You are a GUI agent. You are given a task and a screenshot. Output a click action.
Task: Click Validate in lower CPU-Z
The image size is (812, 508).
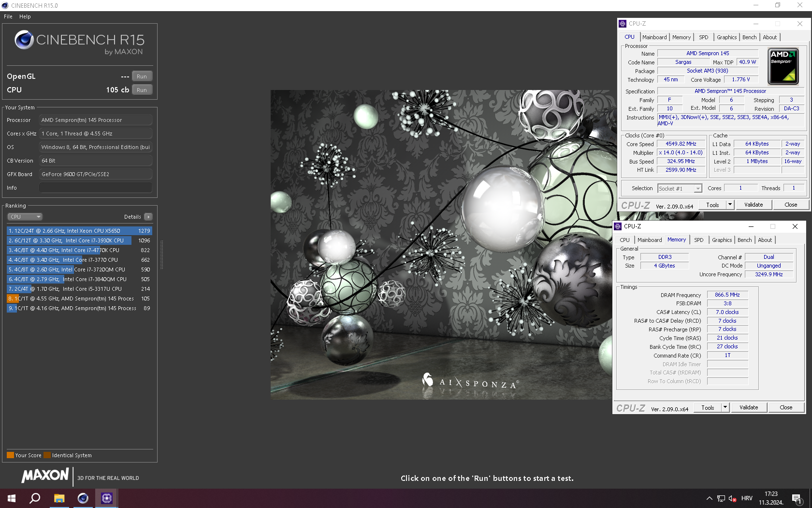point(749,408)
